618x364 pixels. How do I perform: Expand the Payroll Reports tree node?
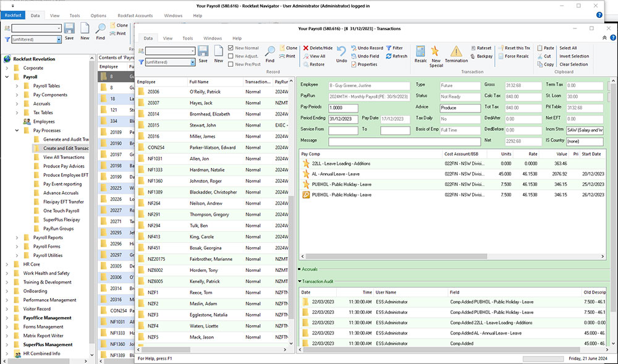tap(17, 237)
